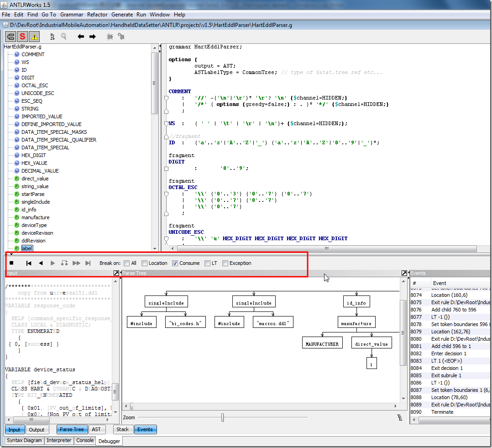Click the red S syntax highlighting icon
Viewport: 492px width, 448px height.
(22, 37)
